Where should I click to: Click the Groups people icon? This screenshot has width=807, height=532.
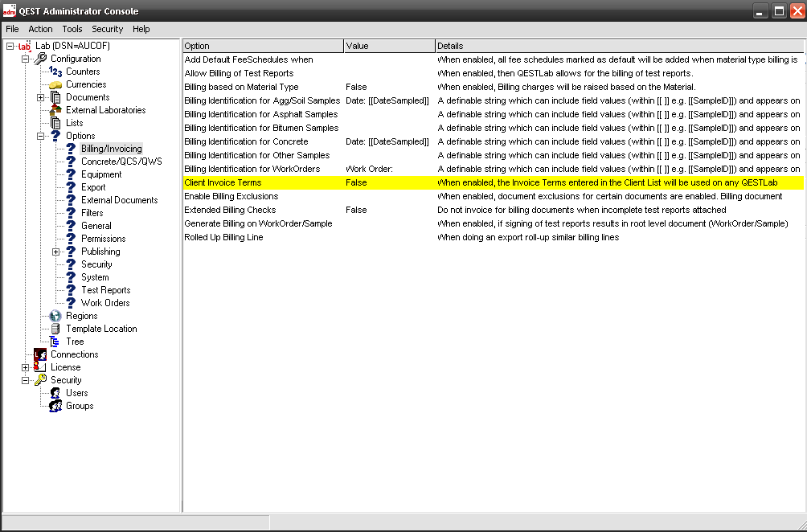[x=55, y=406]
